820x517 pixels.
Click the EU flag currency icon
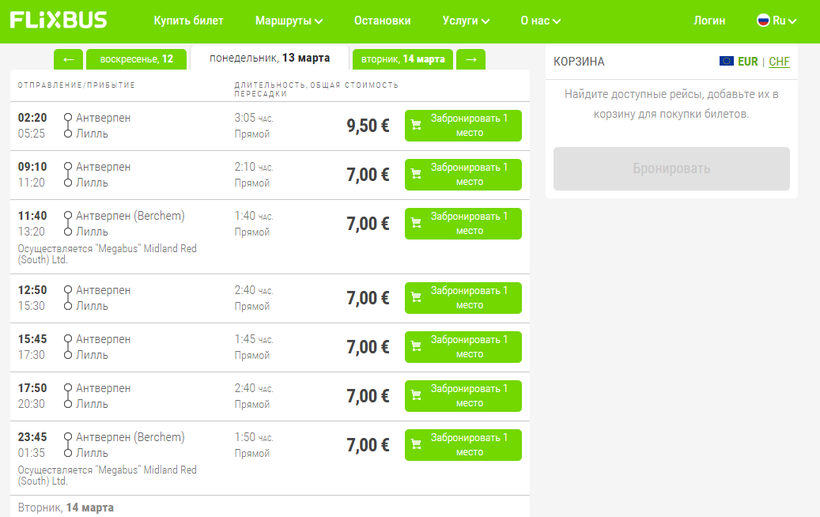727,62
